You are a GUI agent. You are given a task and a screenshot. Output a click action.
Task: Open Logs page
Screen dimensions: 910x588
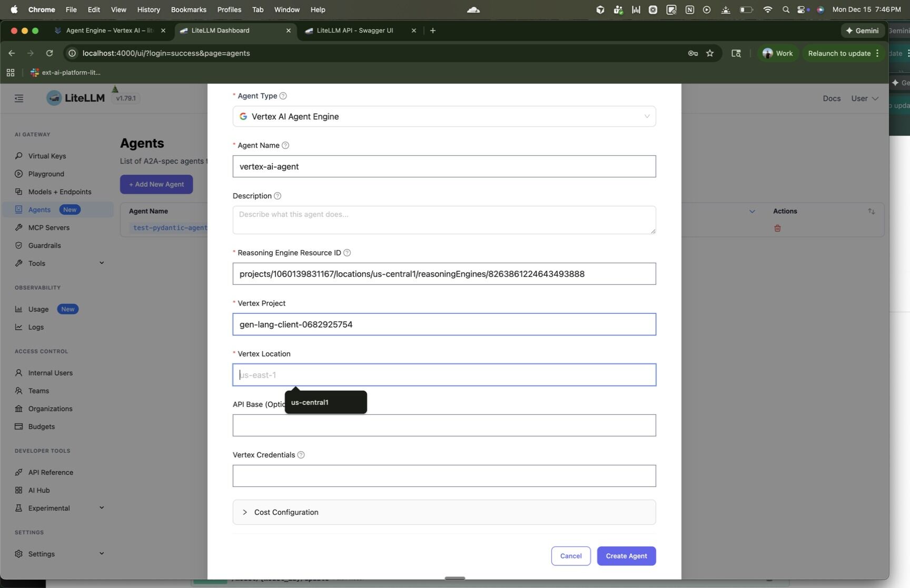coord(36,327)
